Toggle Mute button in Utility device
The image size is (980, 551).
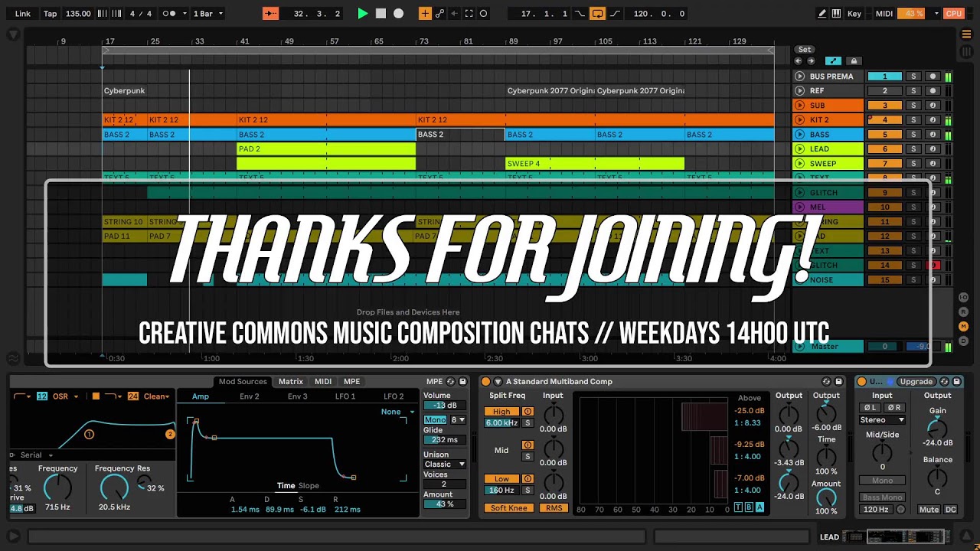click(x=929, y=510)
